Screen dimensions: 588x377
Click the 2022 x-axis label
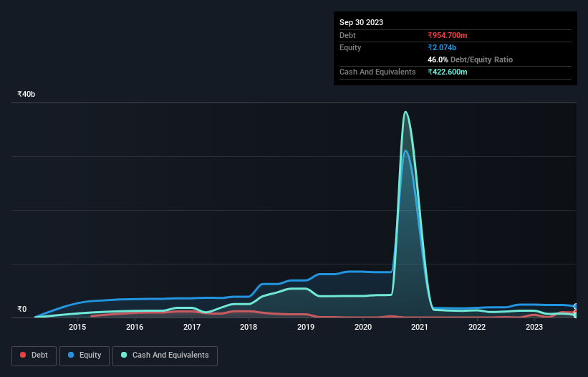point(477,327)
